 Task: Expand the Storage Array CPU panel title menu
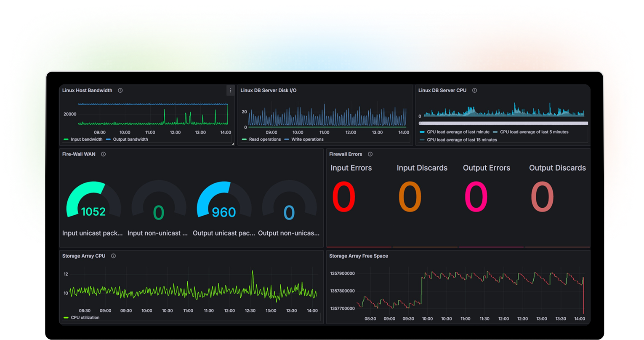(x=83, y=256)
